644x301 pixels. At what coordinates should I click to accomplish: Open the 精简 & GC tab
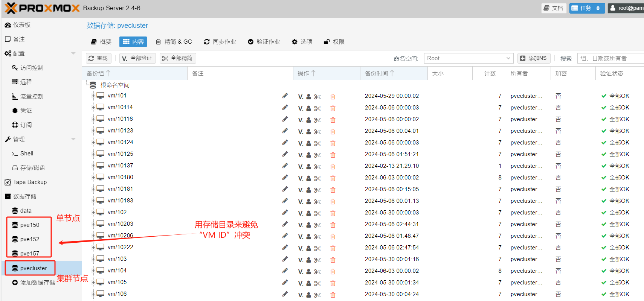(174, 42)
